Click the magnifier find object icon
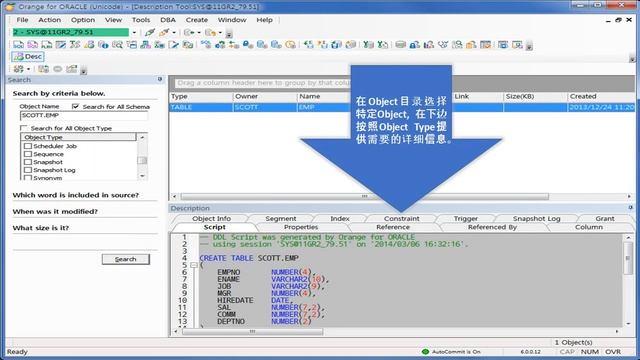Image resolution: width=640 pixels, height=360 pixels. (x=118, y=44)
